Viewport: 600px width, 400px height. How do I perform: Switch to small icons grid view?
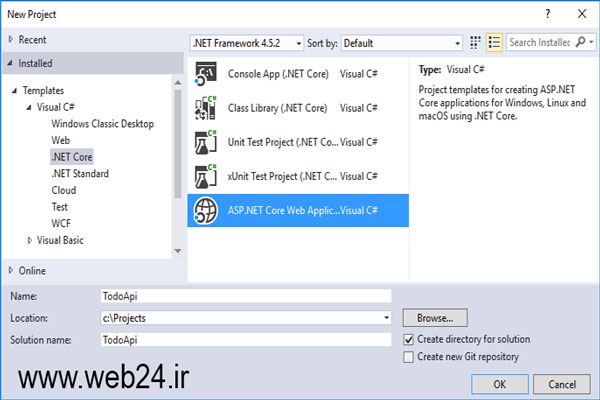coord(475,42)
